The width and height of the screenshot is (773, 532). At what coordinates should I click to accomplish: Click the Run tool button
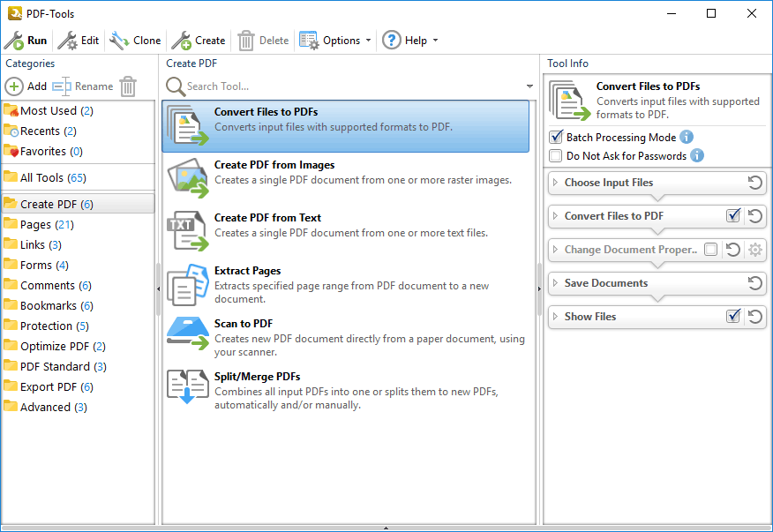click(x=26, y=41)
